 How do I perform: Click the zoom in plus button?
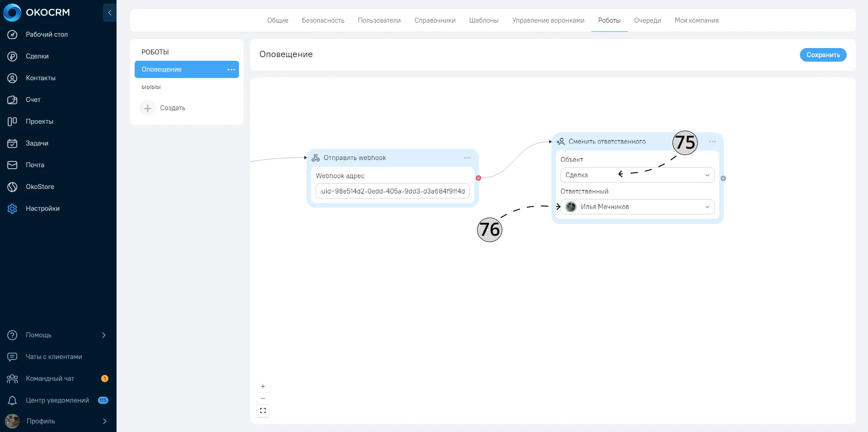tap(263, 387)
